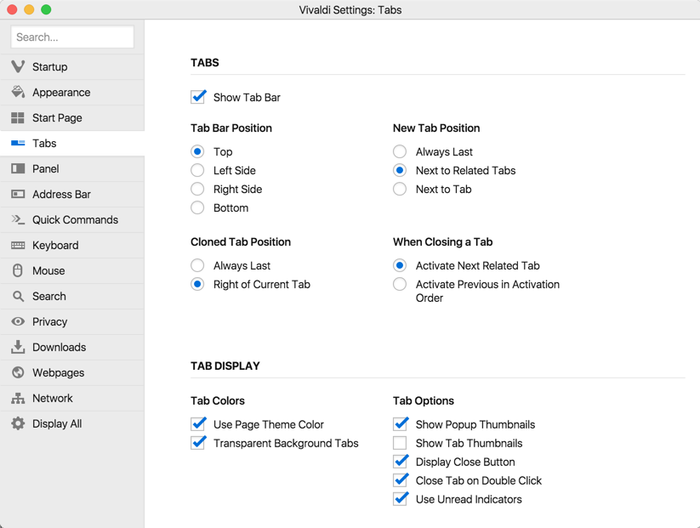Select Bottom for tab bar position
The height and width of the screenshot is (528, 700).
coord(198,208)
